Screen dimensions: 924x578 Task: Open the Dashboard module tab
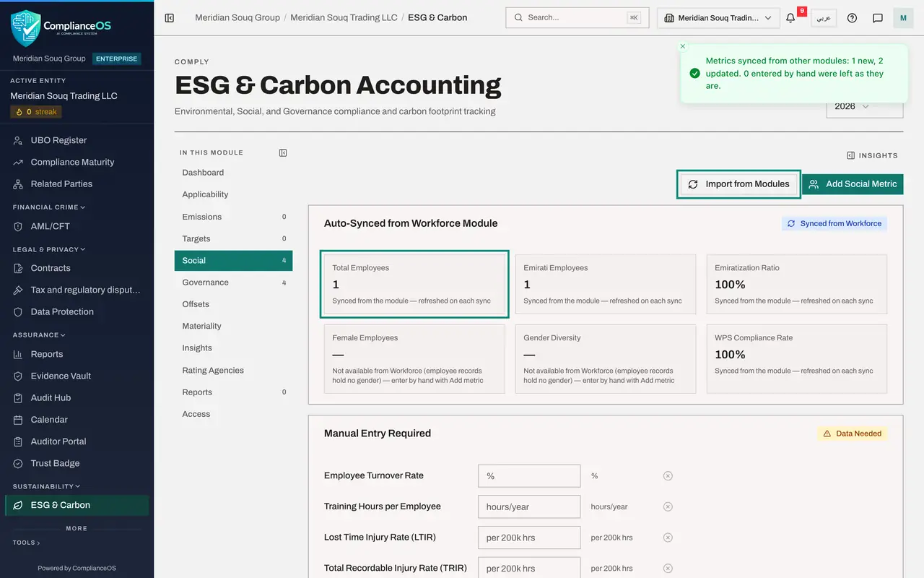(x=233, y=173)
